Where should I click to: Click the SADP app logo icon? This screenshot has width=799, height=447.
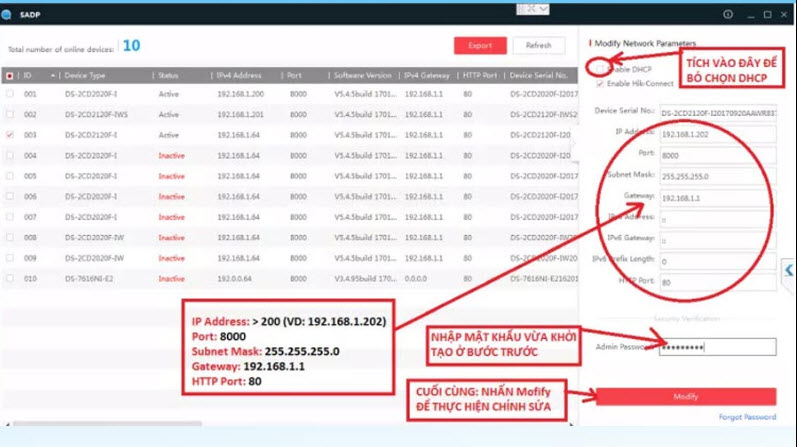tap(9, 15)
